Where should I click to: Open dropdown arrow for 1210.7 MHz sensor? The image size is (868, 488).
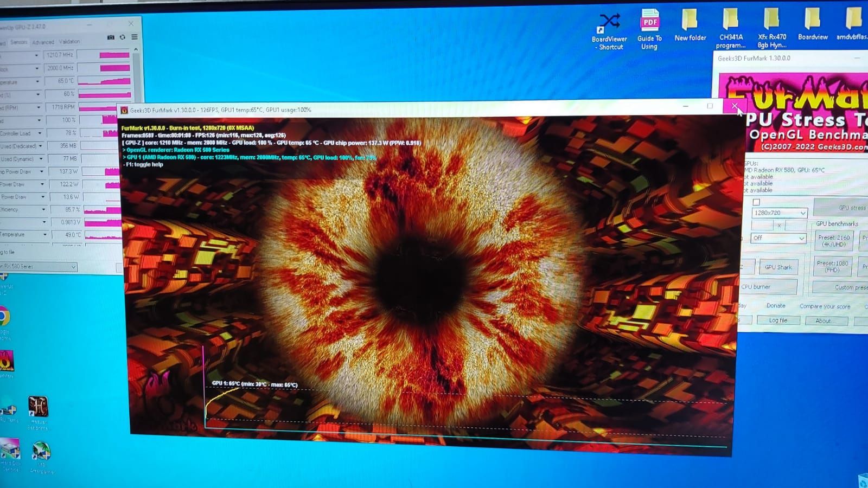tap(37, 55)
